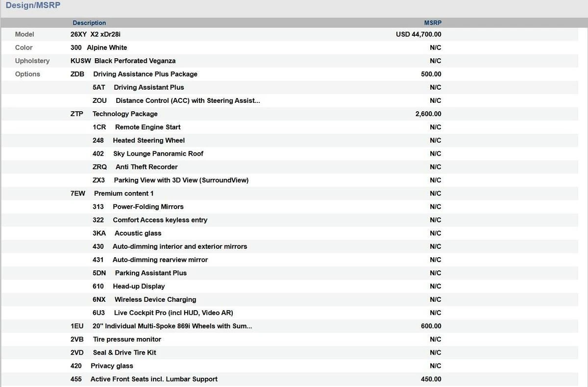Click the MSRP column header
The height and width of the screenshot is (387, 588).
pos(433,23)
